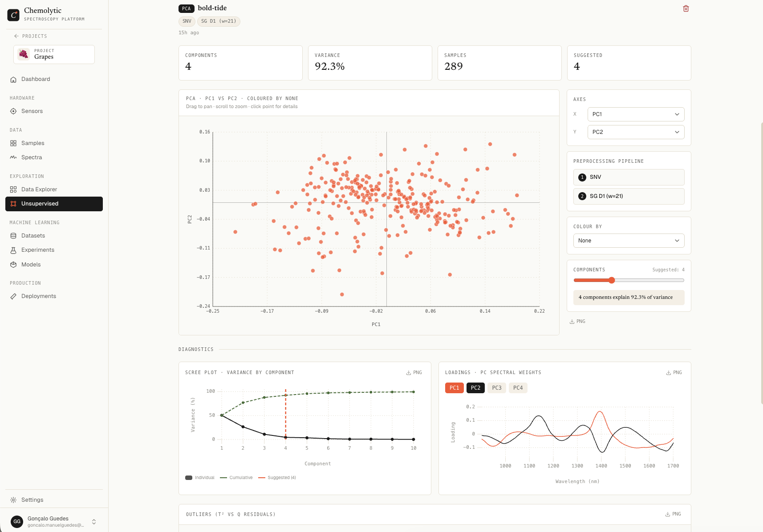Click the Projects back link
763x532 pixels.
click(x=30, y=36)
